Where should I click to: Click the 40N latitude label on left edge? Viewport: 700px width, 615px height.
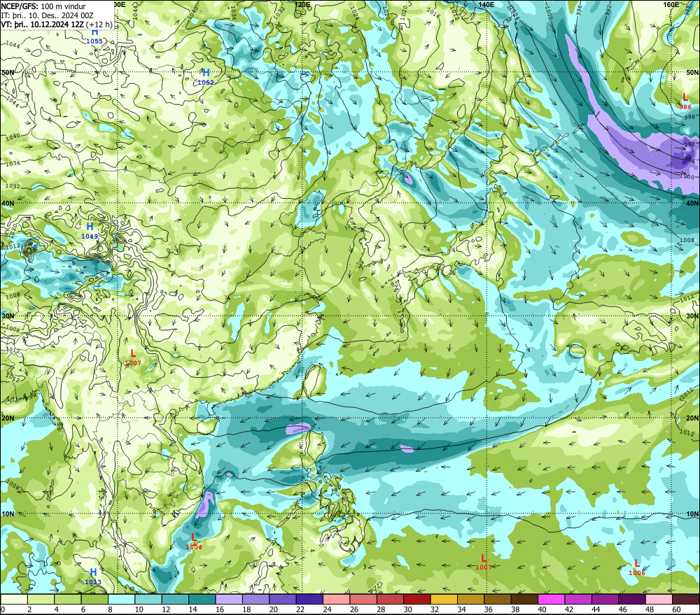click(x=8, y=203)
